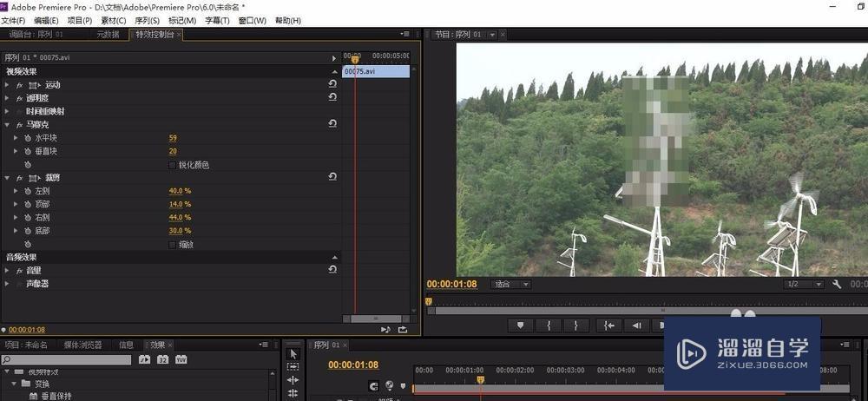Select 00075.avi clip in effect timeline
868x401 pixels.
[x=376, y=71]
